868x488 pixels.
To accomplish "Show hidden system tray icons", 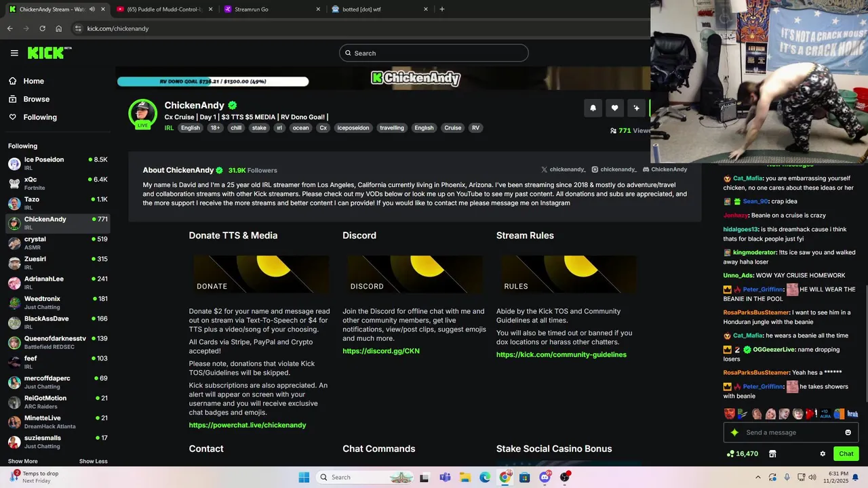I will click(758, 477).
